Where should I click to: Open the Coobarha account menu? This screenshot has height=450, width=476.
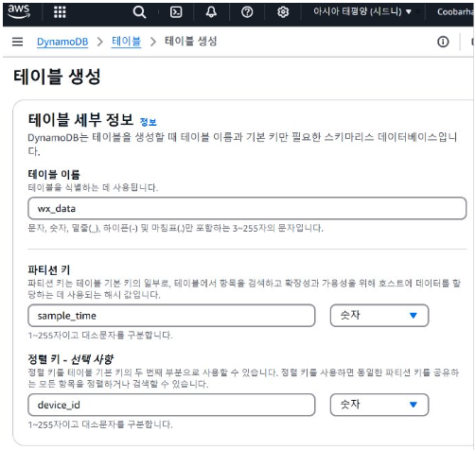point(455,12)
